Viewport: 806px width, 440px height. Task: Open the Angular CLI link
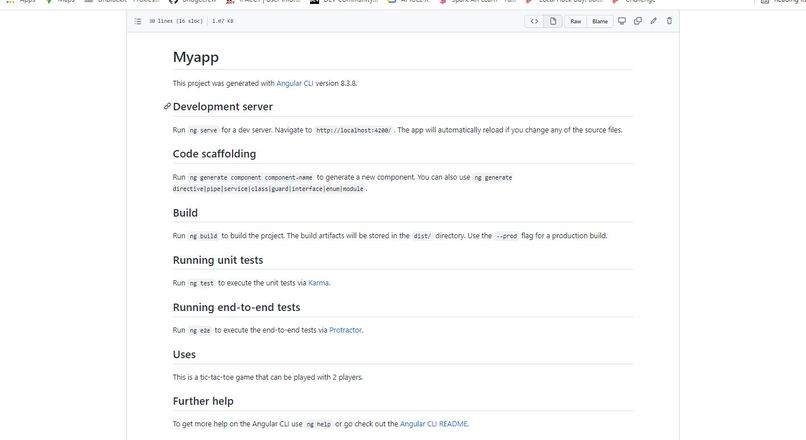click(x=295, y=83)
